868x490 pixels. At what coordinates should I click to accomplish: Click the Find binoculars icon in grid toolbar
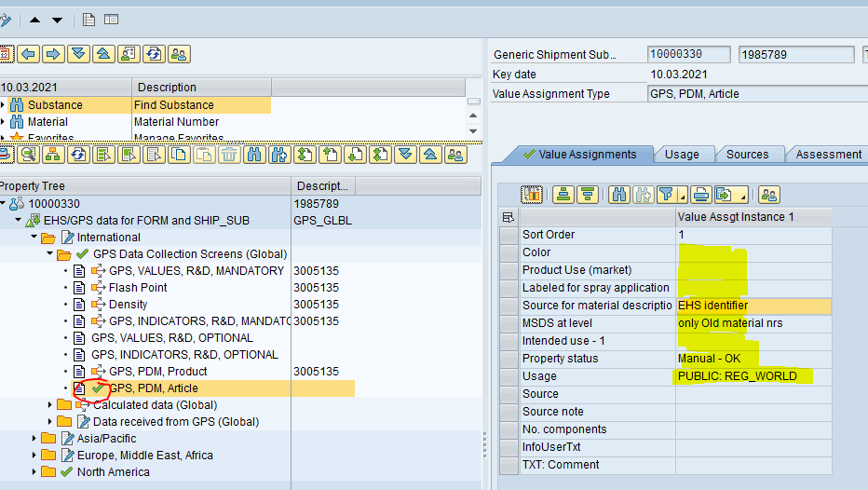click(x=618, y=195)
